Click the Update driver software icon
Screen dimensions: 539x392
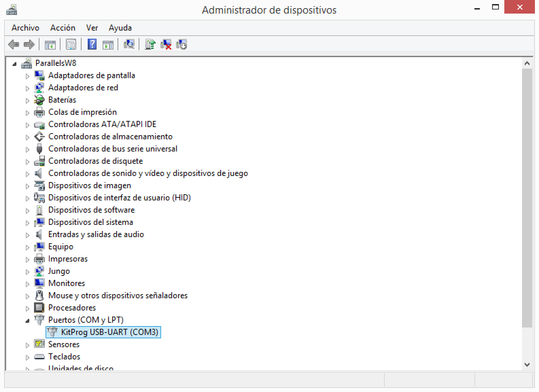150,44
